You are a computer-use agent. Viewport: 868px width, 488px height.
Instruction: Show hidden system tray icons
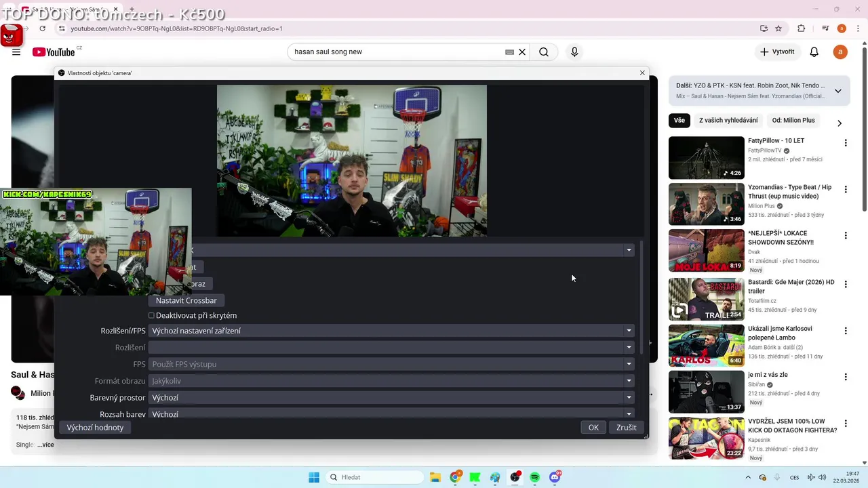click(x=748, y=477)
